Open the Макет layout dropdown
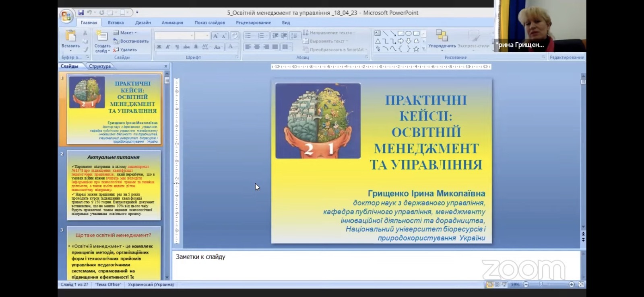644x297 pixels. click(x=126, y=33)
